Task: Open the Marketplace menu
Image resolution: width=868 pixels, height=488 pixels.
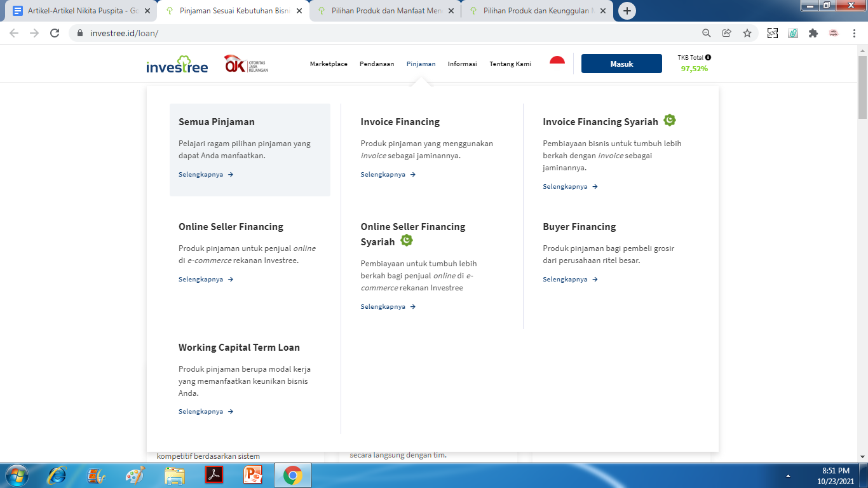Action: pos(329,64)
